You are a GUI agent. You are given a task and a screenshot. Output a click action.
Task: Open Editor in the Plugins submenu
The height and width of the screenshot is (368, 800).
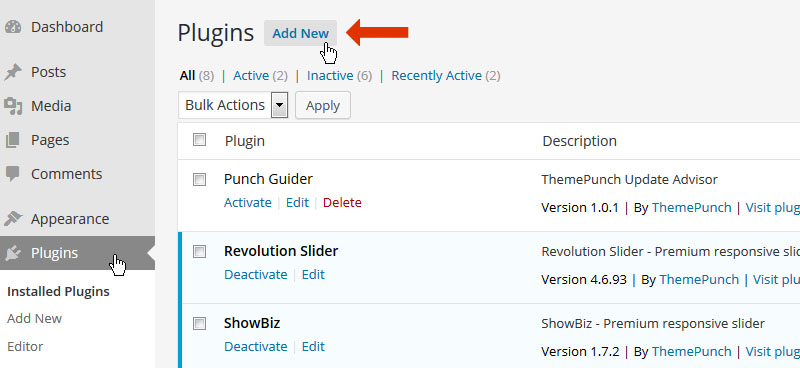(x=25, y=347)
